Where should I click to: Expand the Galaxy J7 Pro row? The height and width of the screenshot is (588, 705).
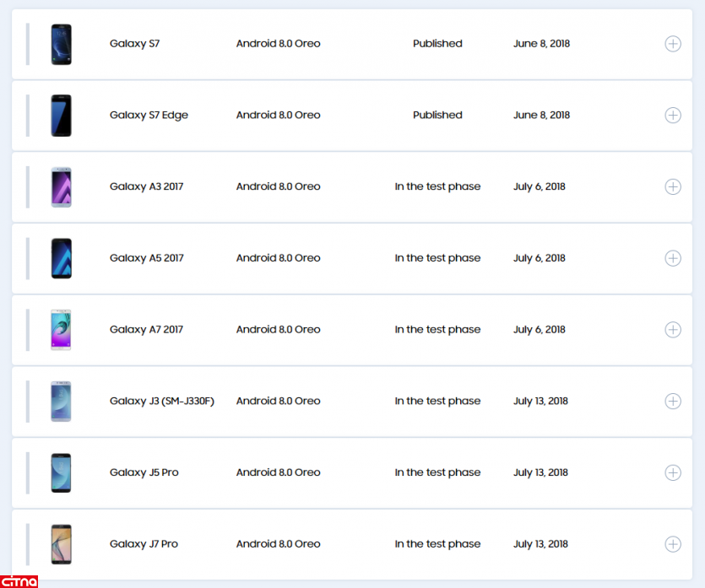pos(673,544)
